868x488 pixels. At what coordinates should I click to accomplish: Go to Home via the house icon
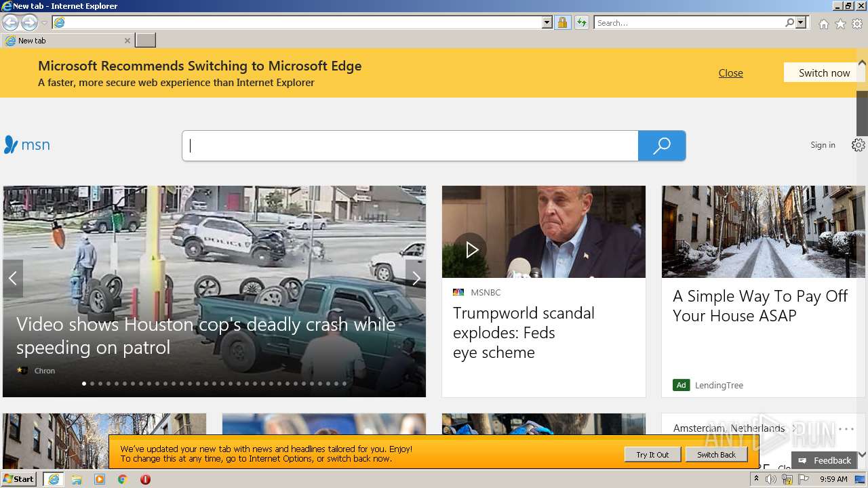click(823, 24)
